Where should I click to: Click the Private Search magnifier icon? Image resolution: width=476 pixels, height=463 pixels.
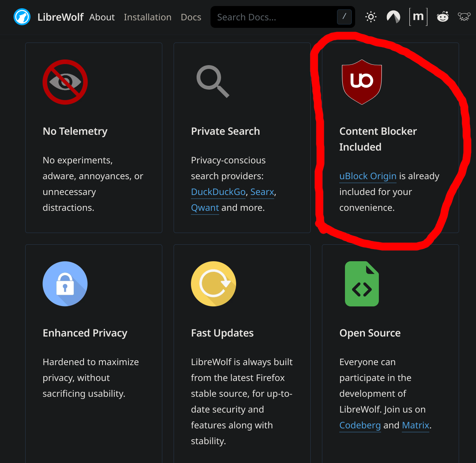[213, 82]
